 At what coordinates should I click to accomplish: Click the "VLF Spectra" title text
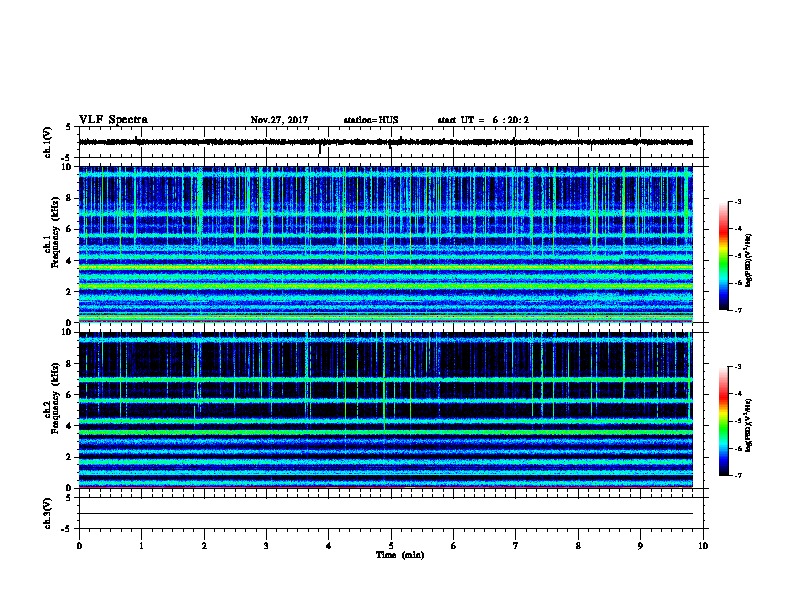point(113,120)
